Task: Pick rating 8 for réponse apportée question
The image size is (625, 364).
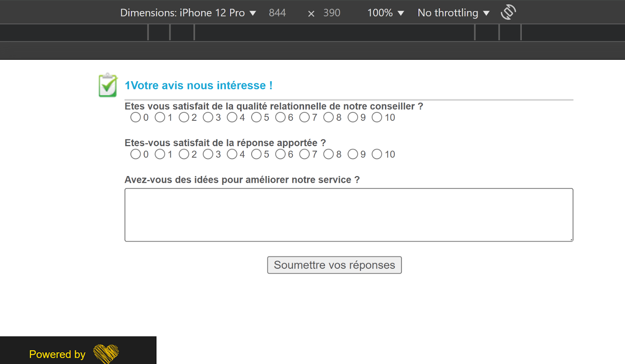Action: pyautogui.click(x=329, y=154)
